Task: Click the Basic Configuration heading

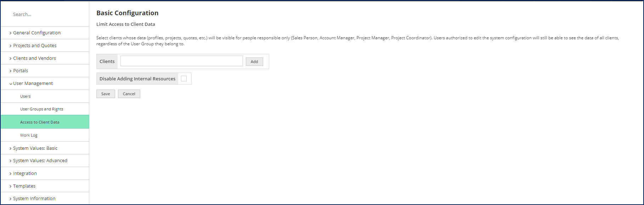Action: pyautogui.click(x=128, y=13)
